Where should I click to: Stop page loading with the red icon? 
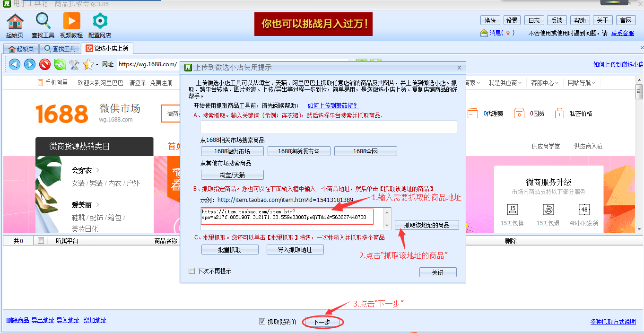tap(45, 64)
